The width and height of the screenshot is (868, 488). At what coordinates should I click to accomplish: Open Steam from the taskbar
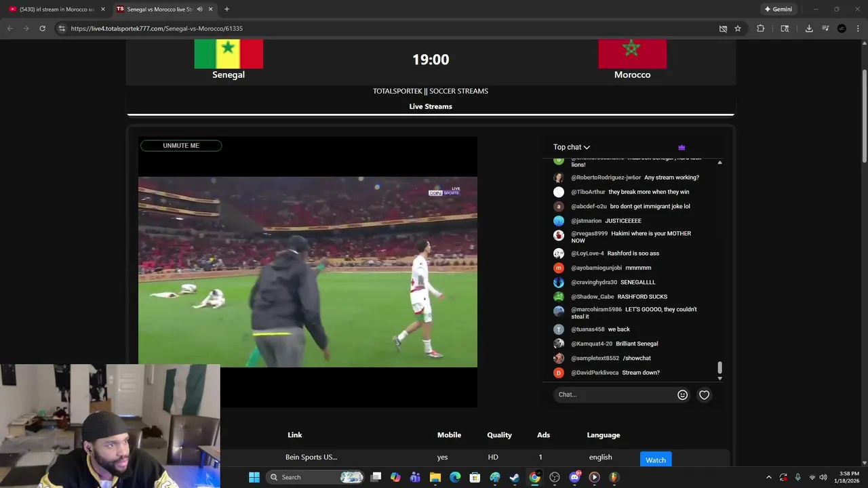click(x=515, y=477)
